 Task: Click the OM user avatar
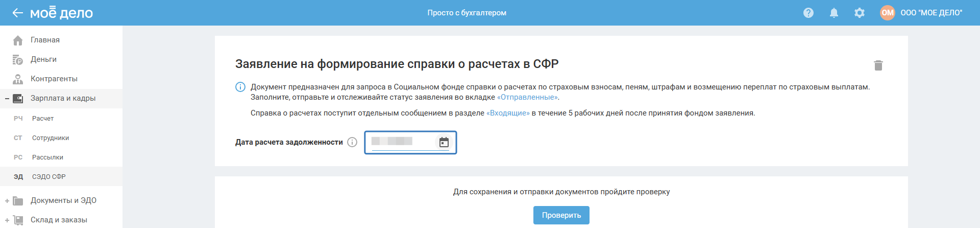coord(888,13)
